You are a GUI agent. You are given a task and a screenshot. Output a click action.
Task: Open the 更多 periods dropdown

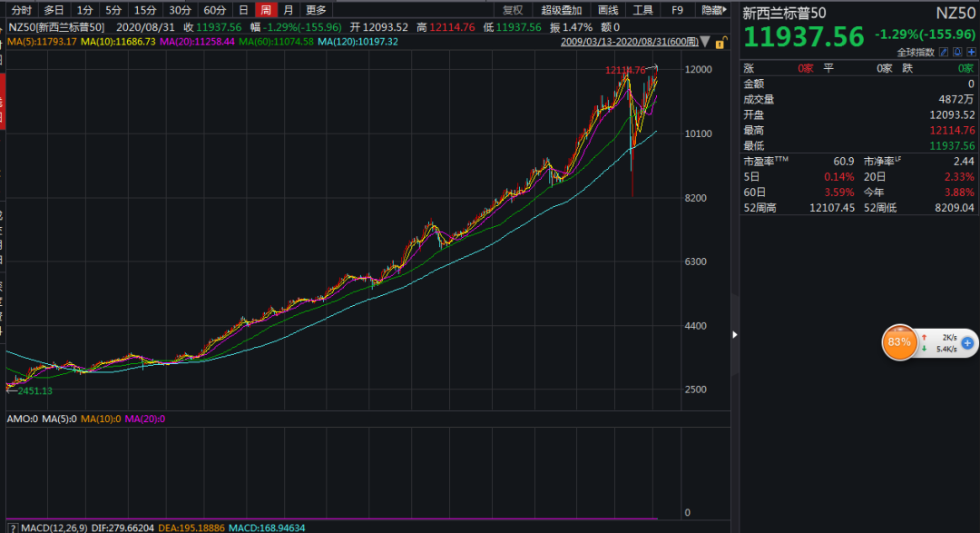(316, 10)
